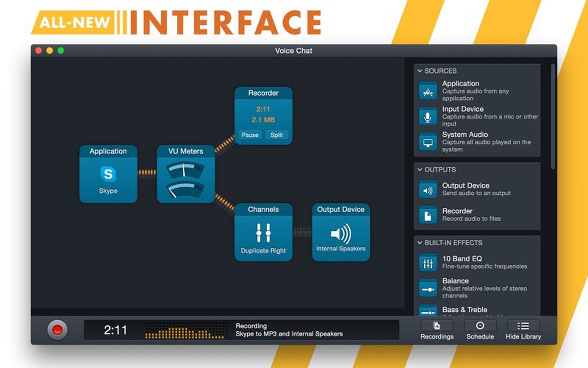Hide the Library panel
This screenshot has height=368, width=588.
pyautogui.click(x=523, y=330)
